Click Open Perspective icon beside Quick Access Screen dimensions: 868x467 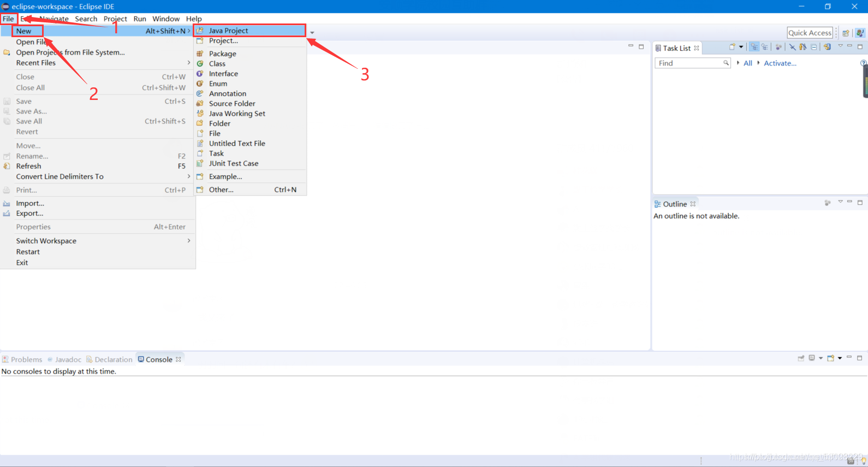click(846, 33)
